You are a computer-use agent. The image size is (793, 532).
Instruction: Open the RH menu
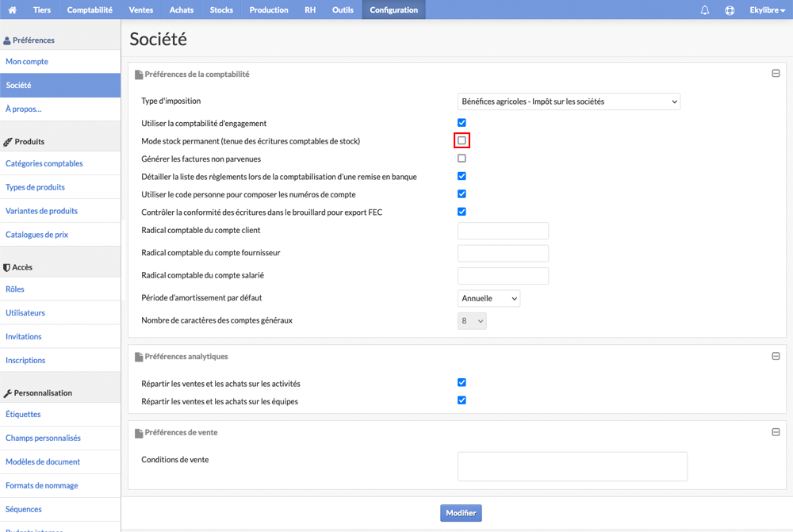point(310,10)
